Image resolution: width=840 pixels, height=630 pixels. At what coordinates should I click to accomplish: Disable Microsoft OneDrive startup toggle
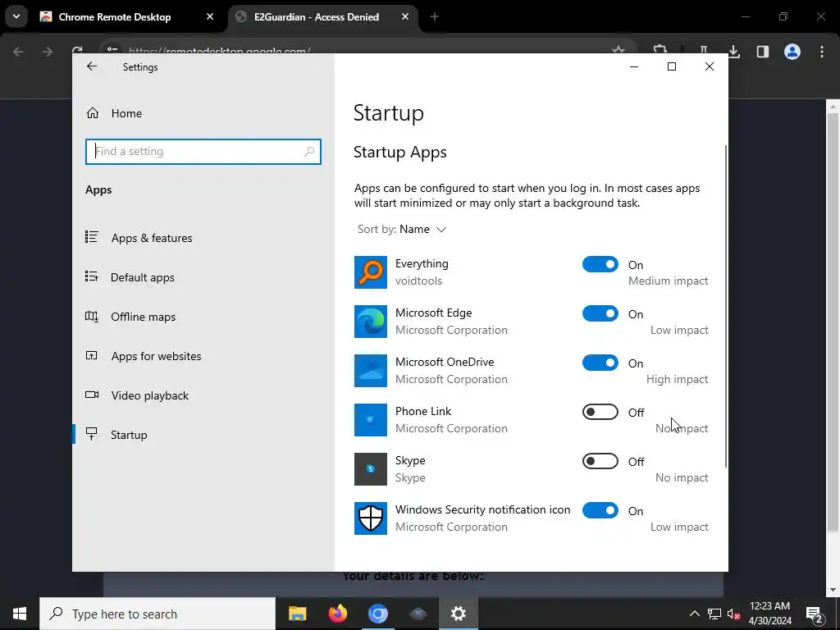pos(600,363)
